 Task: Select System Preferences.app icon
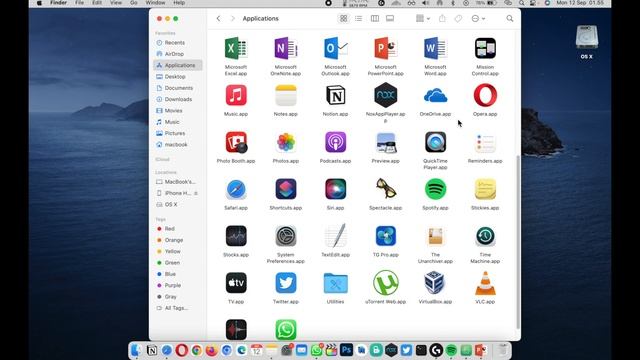(286, 236)
